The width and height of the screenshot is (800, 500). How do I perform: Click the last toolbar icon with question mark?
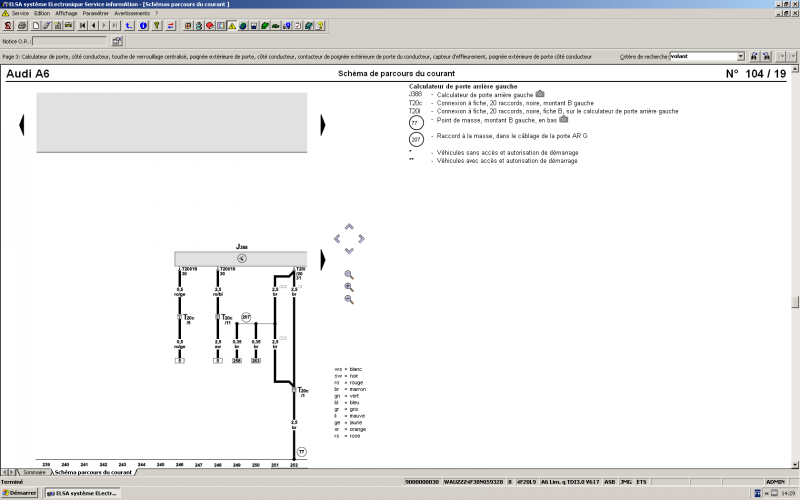[x=320, y=26]
